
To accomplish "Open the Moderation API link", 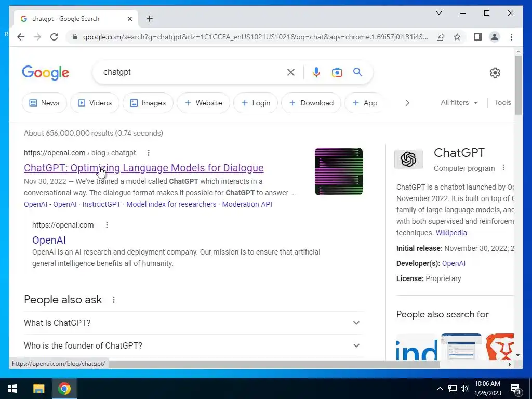I will coord(247,204).
